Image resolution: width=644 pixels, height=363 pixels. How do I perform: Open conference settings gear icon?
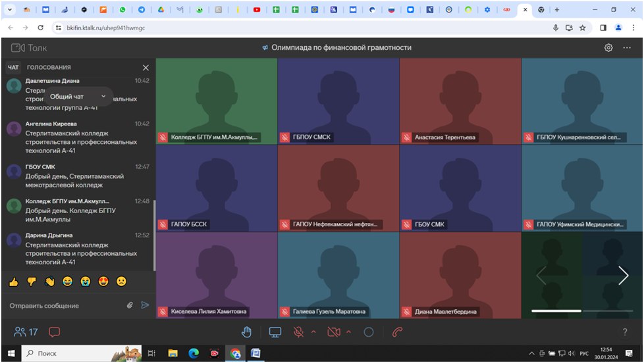(x=608, y=48)
